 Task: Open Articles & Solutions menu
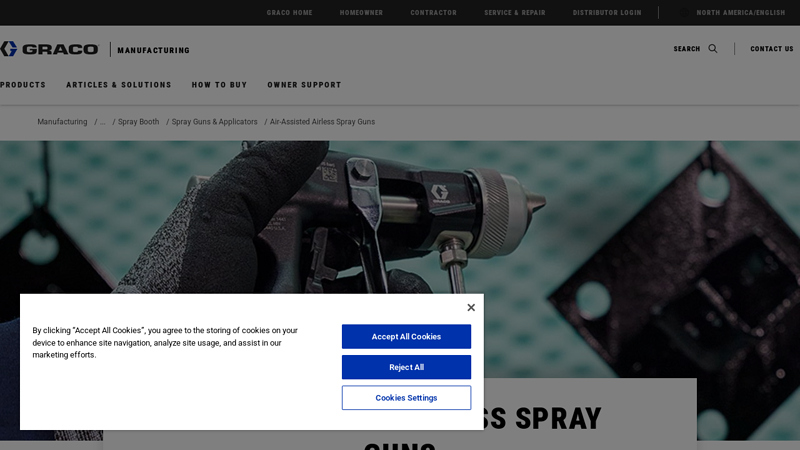(118, 85)
